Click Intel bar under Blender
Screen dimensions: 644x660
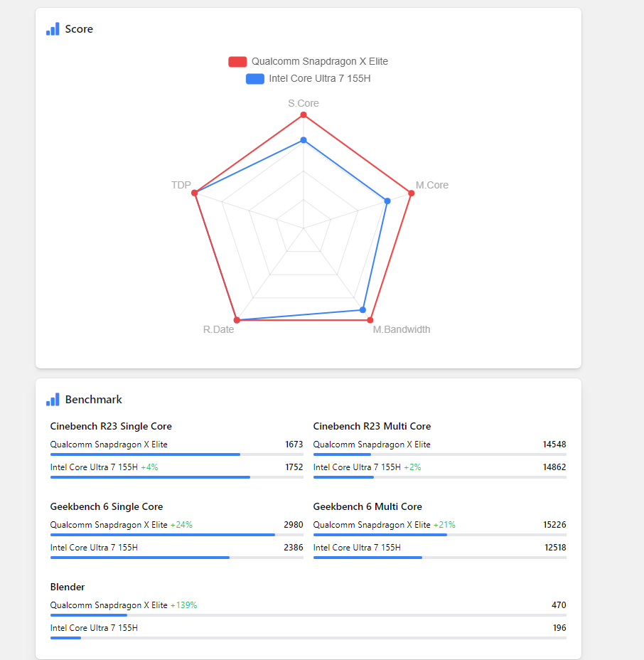[308, 638]
